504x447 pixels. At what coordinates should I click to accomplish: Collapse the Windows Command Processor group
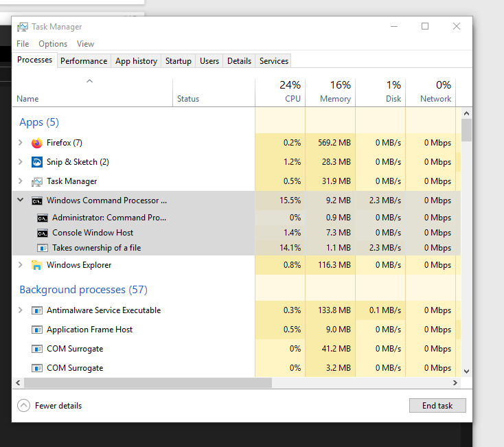(x=21, y=200)
